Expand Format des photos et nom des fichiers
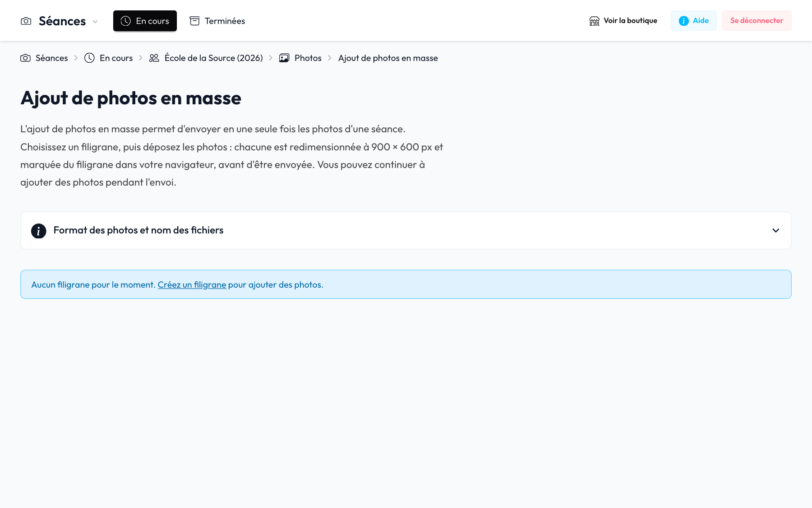Viewport: 812px width, 508px height. pyautogui.click(x=406, y=230)
